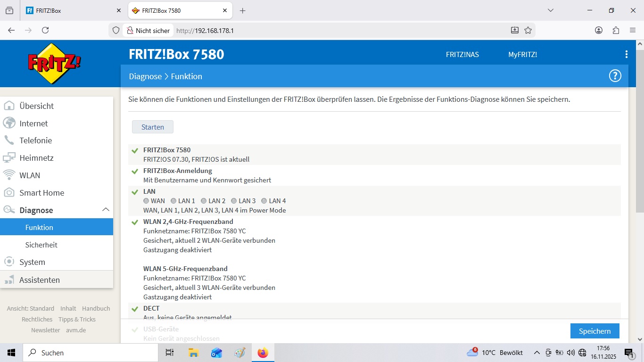Viewport: 644px width, 362px height.
Task: Open the Diagnose sidebar section
Action: (x=57, y=210)
